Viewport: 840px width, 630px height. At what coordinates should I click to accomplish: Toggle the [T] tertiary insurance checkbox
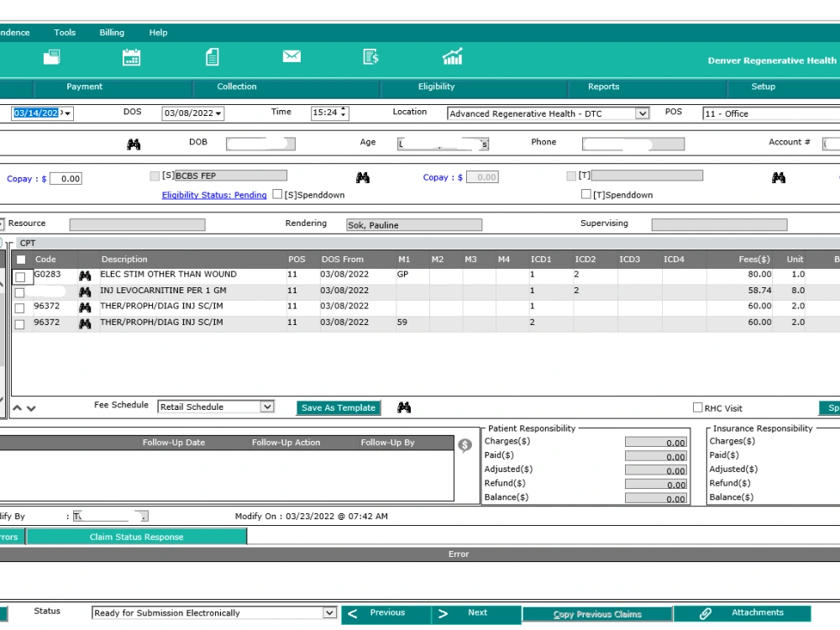(x=571, y=176)
